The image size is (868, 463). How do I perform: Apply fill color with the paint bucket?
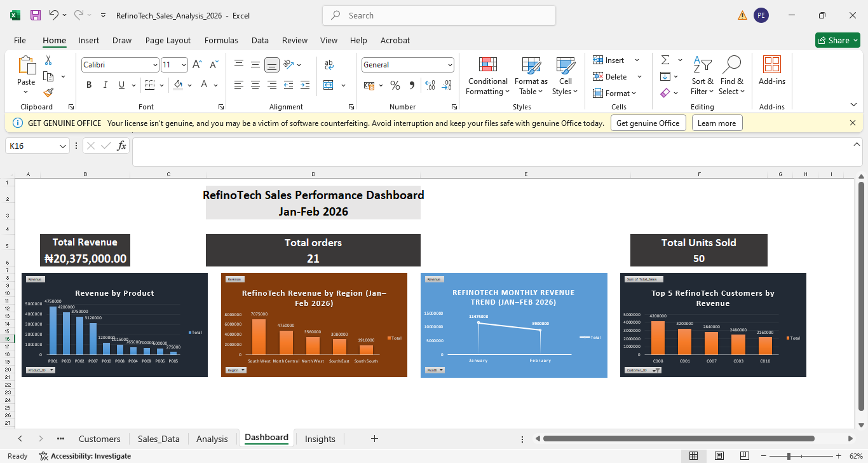tap(178, 85)
